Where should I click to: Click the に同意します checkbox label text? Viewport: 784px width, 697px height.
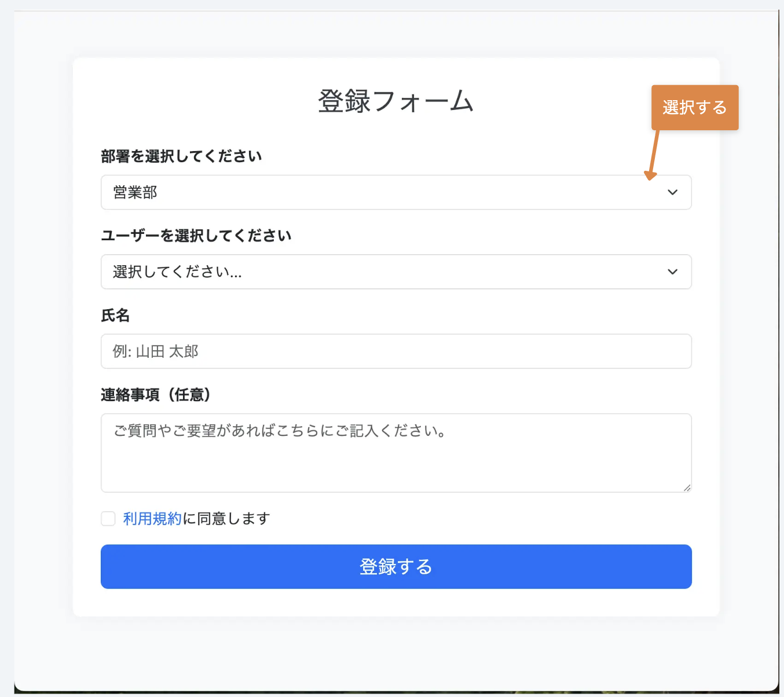226,519
